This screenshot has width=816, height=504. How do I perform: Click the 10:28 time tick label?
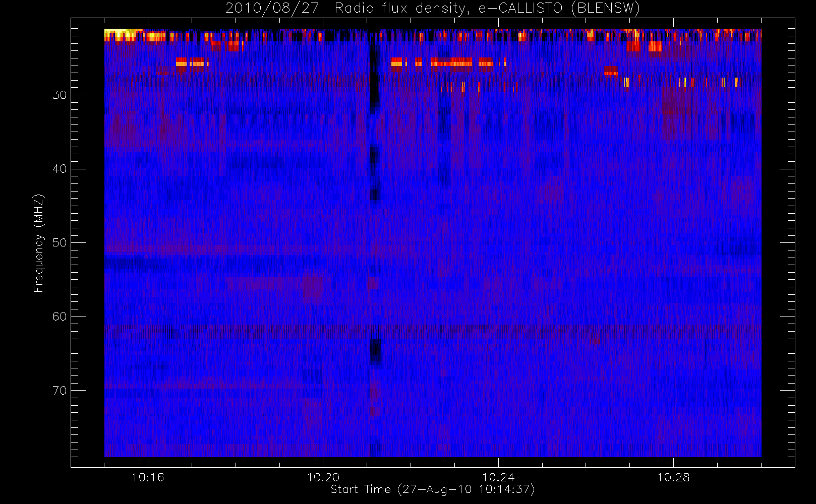tap(673, 477)
